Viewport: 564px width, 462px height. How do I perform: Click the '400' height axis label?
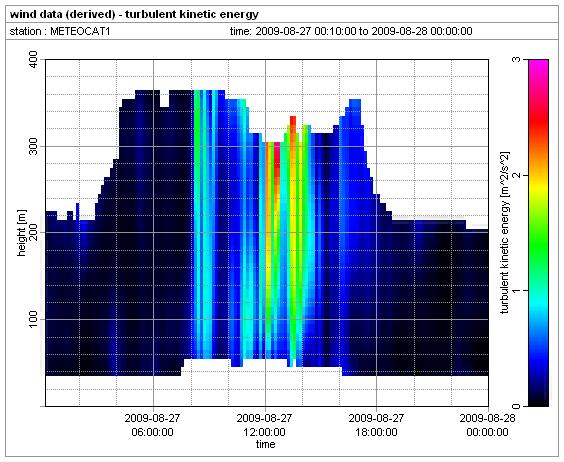[33, 59]
